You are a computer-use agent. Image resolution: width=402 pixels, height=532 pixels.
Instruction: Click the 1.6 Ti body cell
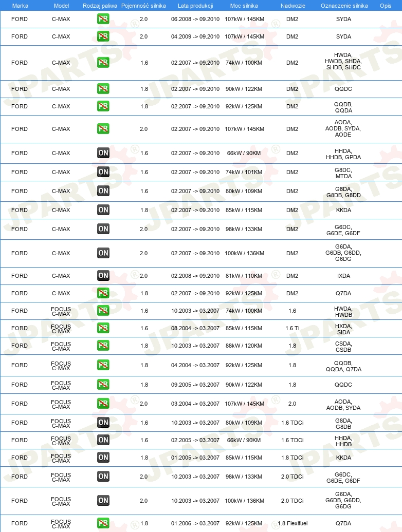click(x=293, y=328)
